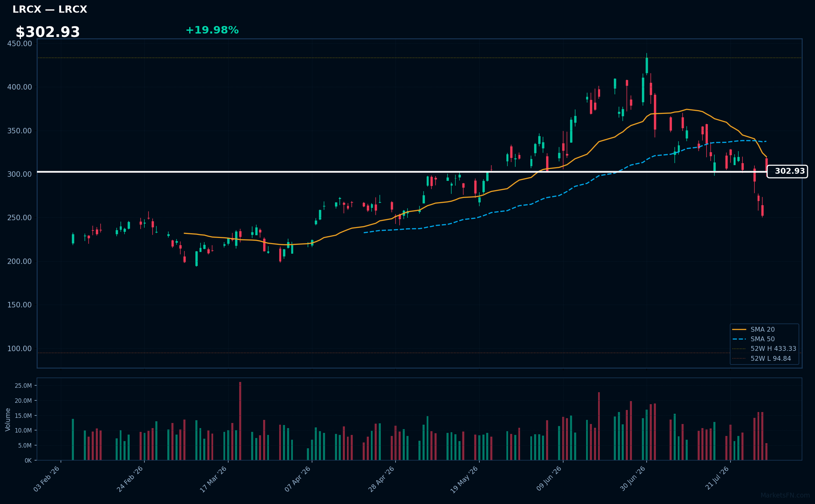
Task: Click the 15.0M volume axis label
Action: click(23, 416)
